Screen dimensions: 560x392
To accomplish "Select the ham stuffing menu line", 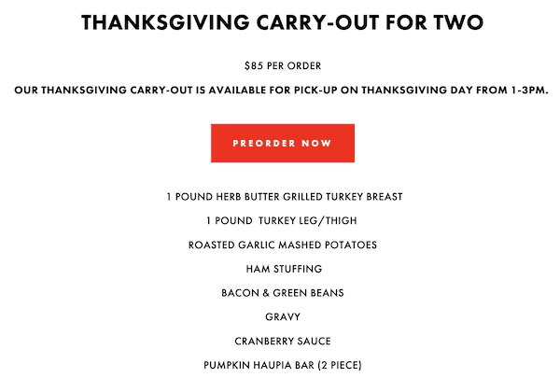I will (284, 269).
